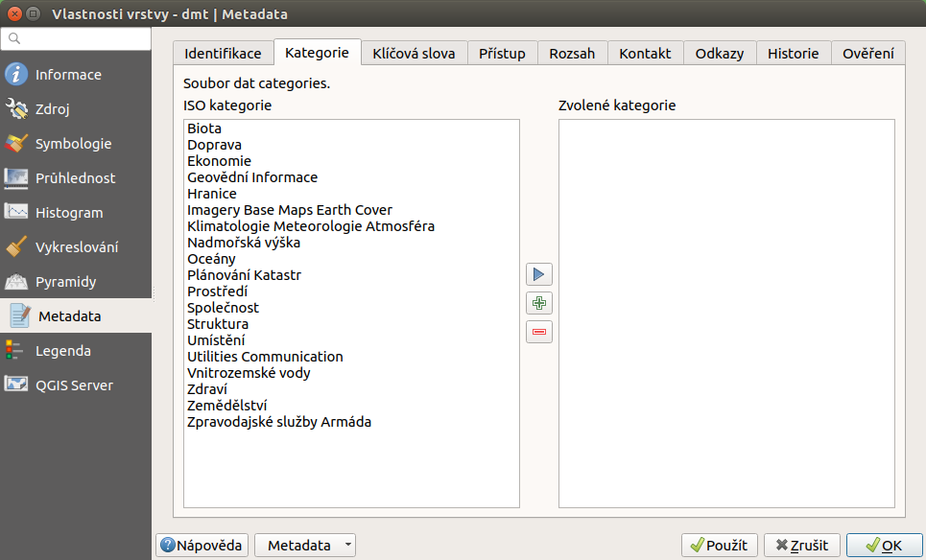
Task: Switch to the Identifikace tab
Action: (x=223, y=53)
